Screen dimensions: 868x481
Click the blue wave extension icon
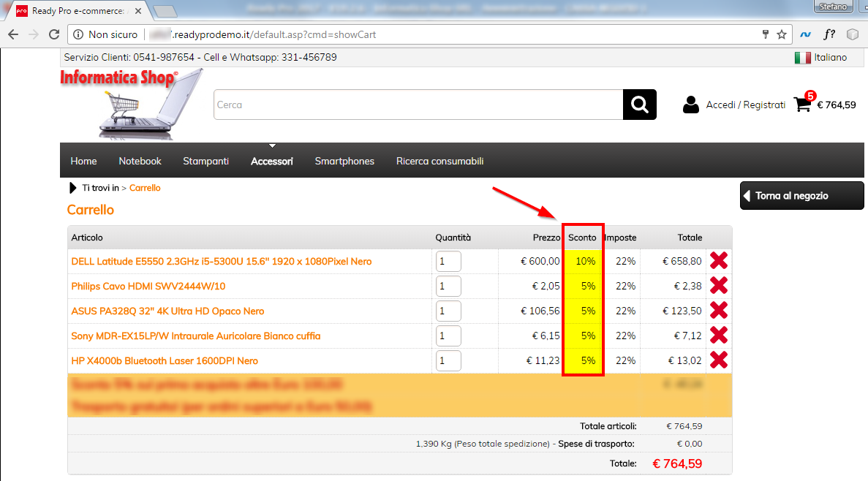[x=805, y=34]
